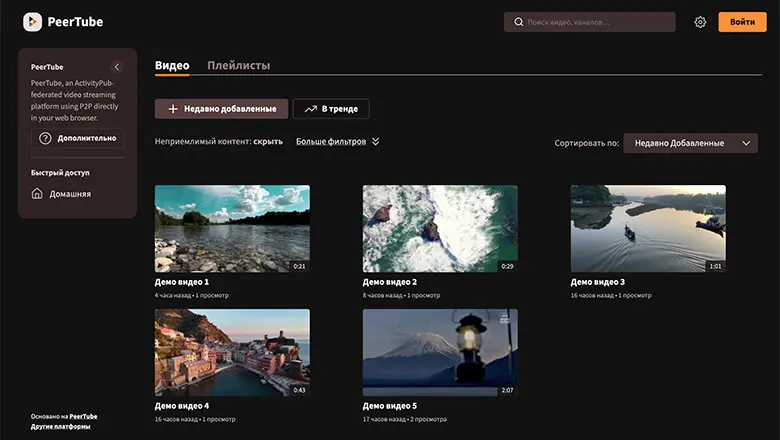The width and height of the screenshot is (780, 440).
Task: Click the скрыть sensitive content setting
Action: pyautogui.click(x=268, y=142)
